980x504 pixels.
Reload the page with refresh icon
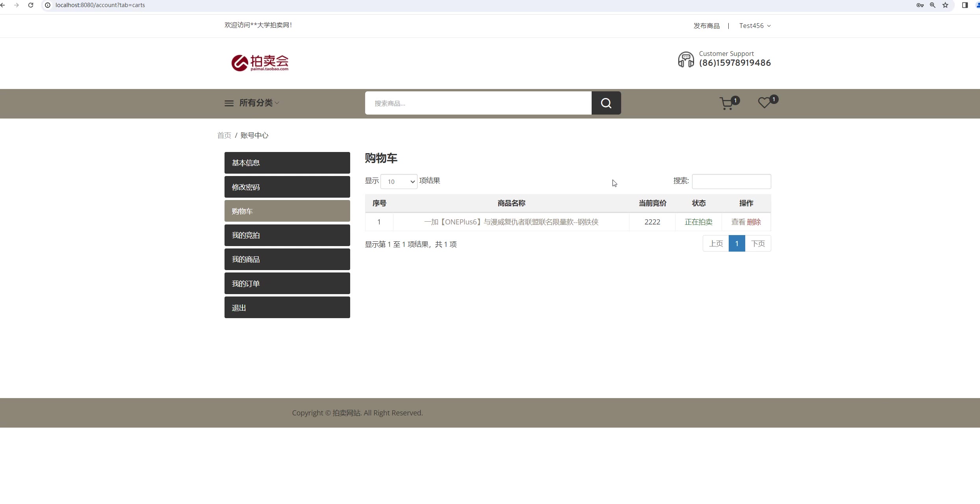click(31, 5)
